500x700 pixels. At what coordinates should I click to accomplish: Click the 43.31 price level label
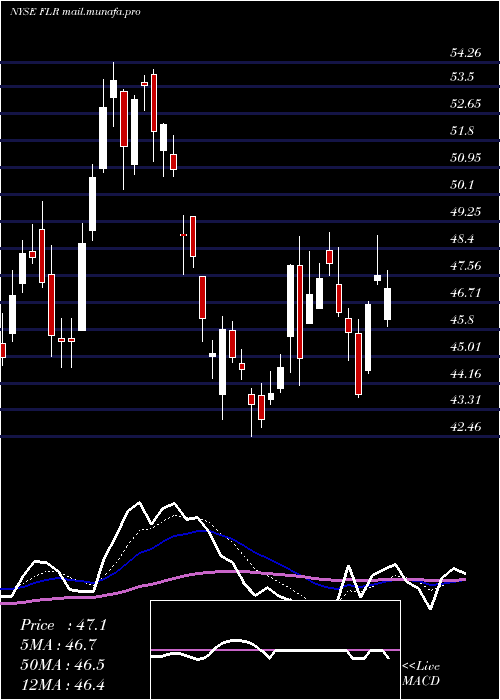[466, 400]
